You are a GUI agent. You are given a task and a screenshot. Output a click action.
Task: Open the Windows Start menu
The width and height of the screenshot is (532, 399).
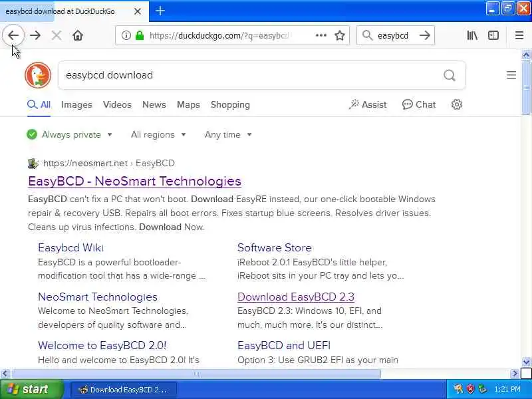31,389
